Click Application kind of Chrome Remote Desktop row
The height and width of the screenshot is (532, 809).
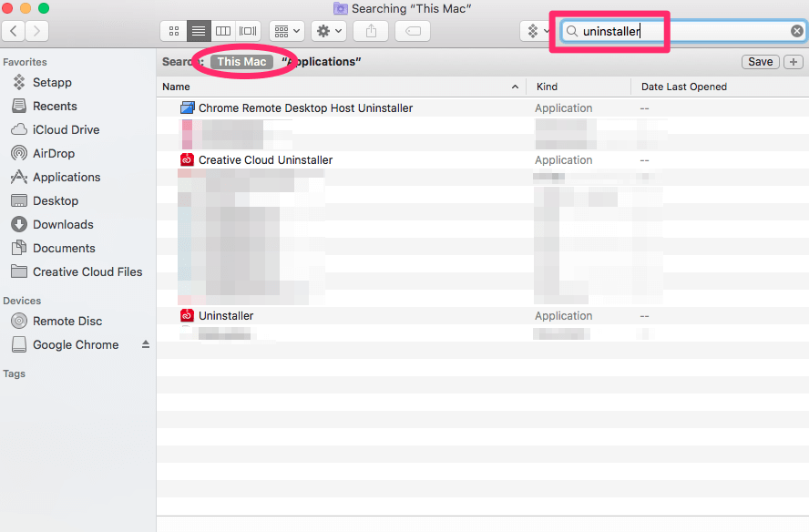point(563,108)
